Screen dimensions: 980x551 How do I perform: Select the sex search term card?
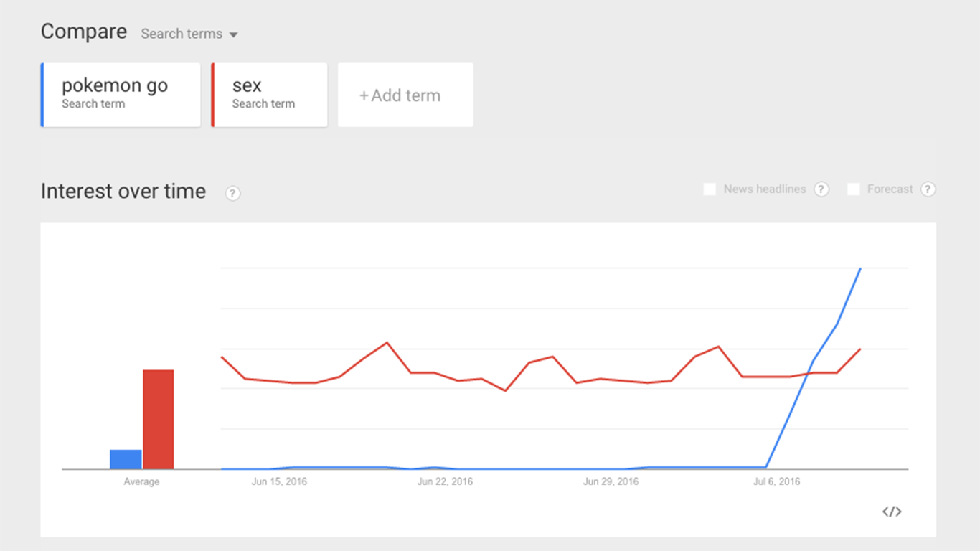pyautogui.click(x=270, y=95)
